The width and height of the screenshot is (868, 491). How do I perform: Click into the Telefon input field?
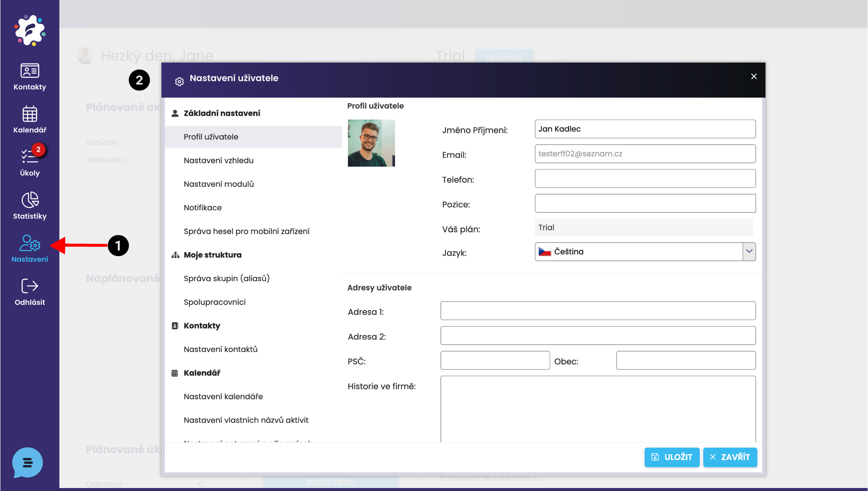[645, 179]
